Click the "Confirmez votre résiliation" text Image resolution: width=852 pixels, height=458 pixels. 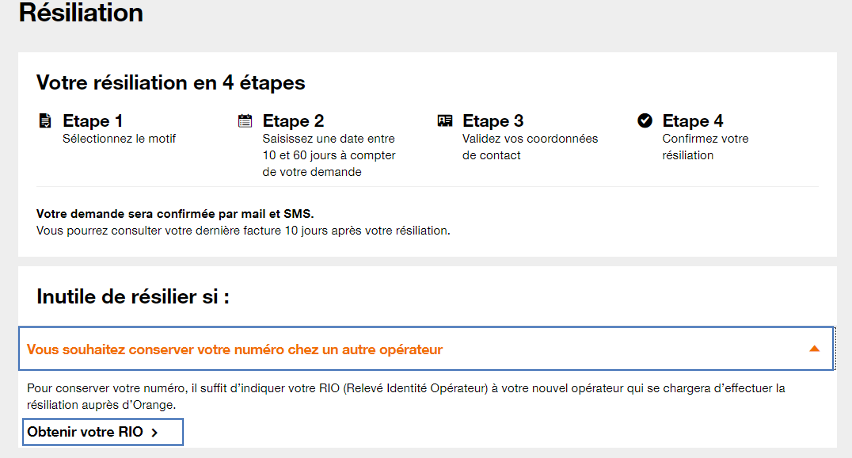click(x=705, y=147)
